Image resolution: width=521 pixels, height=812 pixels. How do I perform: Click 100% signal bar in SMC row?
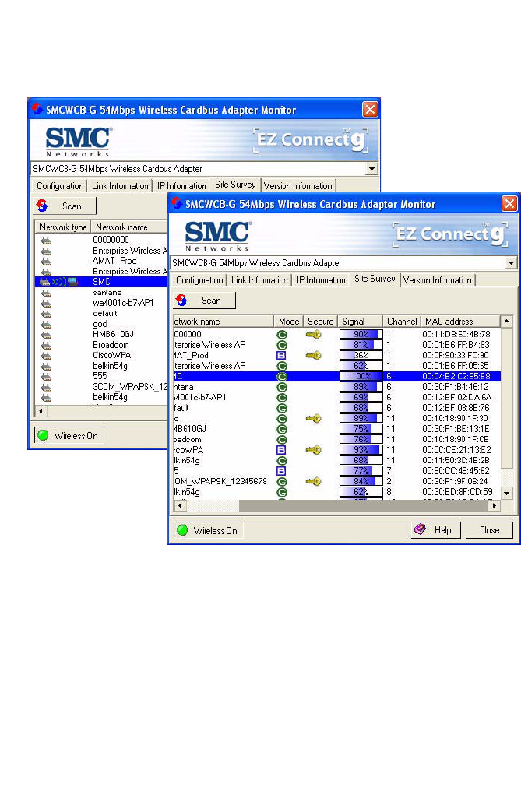pyautogui.click(x=361, y=377)
